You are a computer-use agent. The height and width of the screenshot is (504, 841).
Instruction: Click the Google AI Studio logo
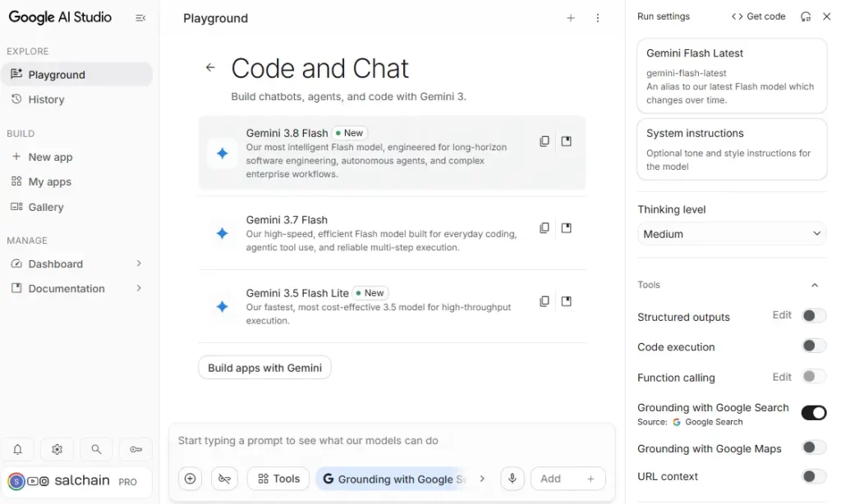60,17
